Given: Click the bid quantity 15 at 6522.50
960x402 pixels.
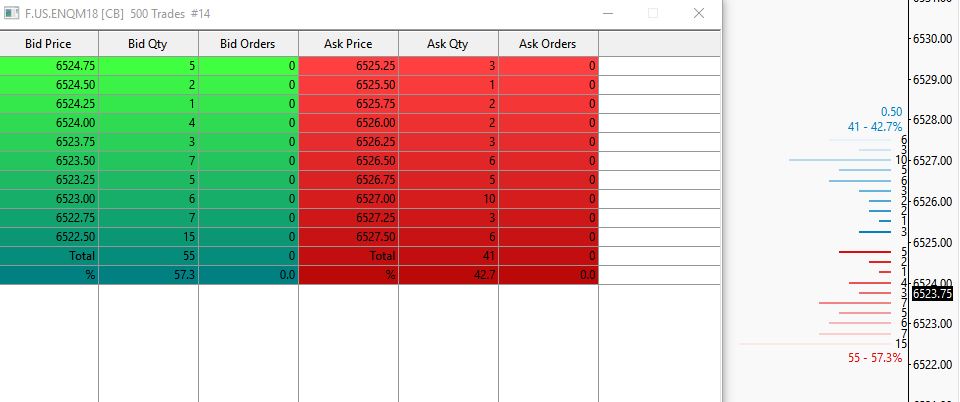Looking at the screenshot, I should (148, 237).
